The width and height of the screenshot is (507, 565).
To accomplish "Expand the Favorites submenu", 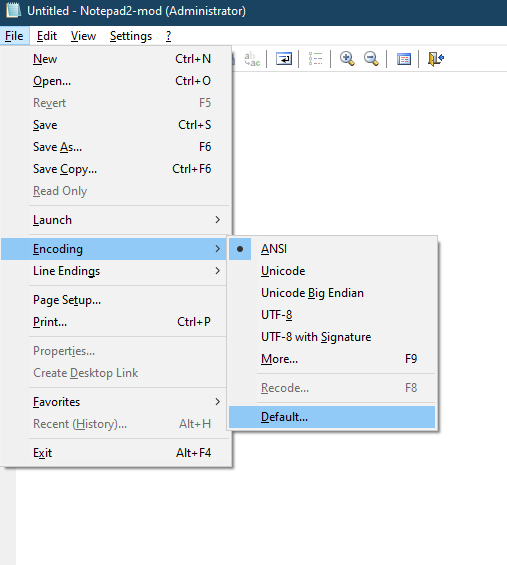I will coord(115,402).
